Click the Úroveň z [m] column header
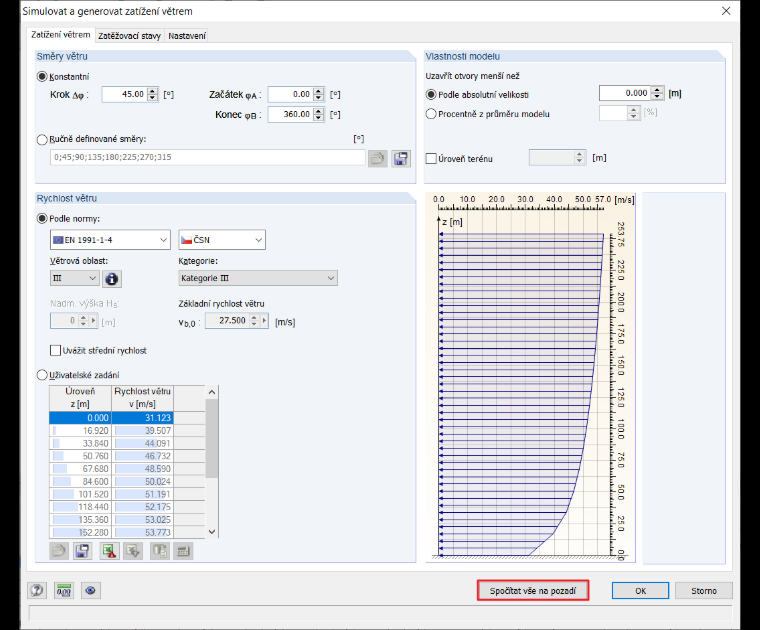The image size is (760, 630). tap(80, 398)
